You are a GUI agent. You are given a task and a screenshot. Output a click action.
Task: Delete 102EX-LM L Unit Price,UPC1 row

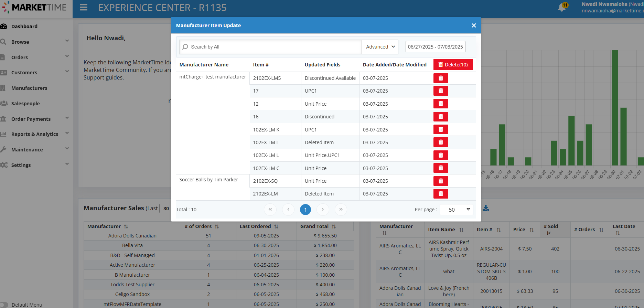(x=441, y=155)
